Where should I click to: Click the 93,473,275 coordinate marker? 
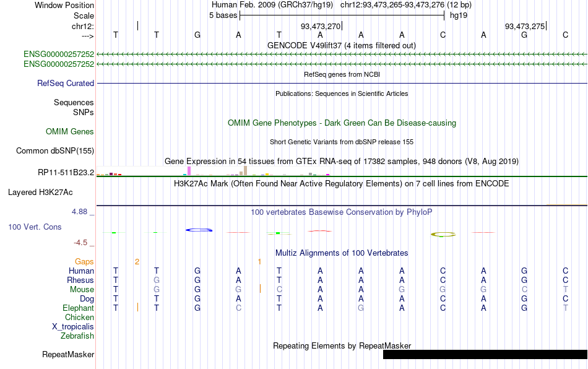point(525,26)
